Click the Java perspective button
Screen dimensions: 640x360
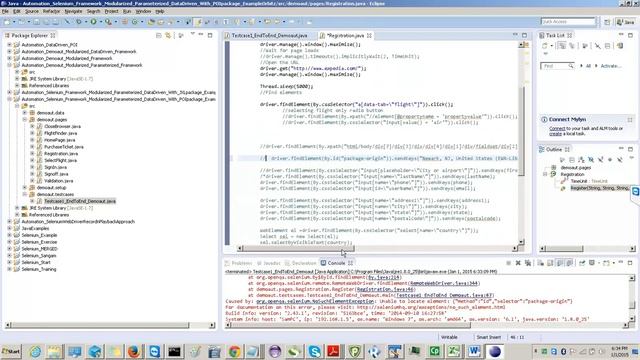[625, 22]
